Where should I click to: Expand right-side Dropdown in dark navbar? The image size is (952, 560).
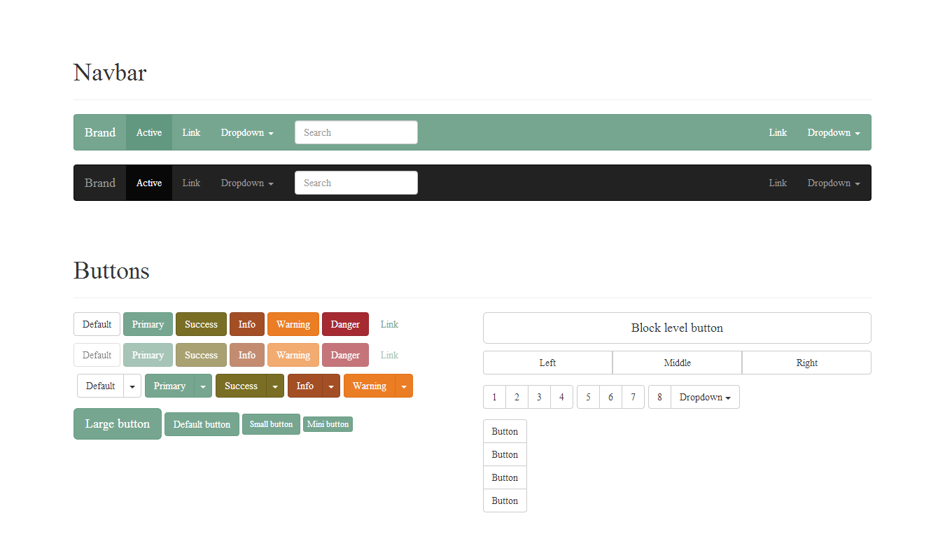pyautogui.click(x=834, y=183)
